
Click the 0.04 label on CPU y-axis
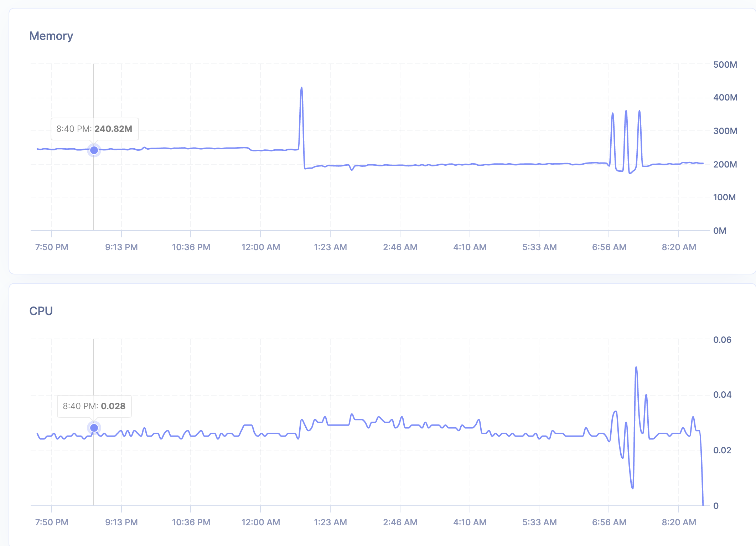722,395
